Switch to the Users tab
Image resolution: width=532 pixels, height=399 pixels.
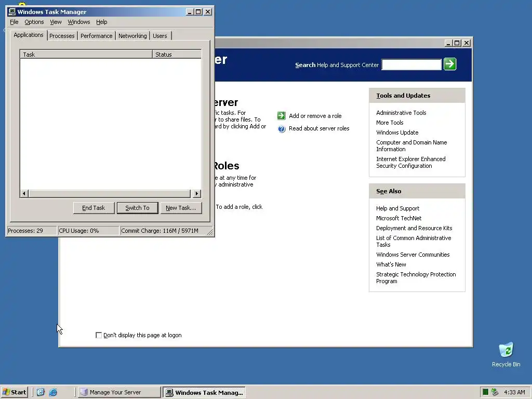click(x=160, y=36)
